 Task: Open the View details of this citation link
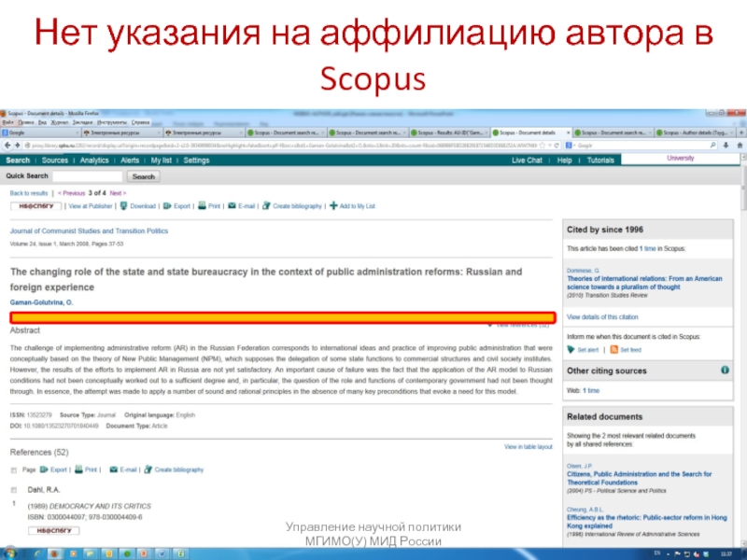(602, 316)
